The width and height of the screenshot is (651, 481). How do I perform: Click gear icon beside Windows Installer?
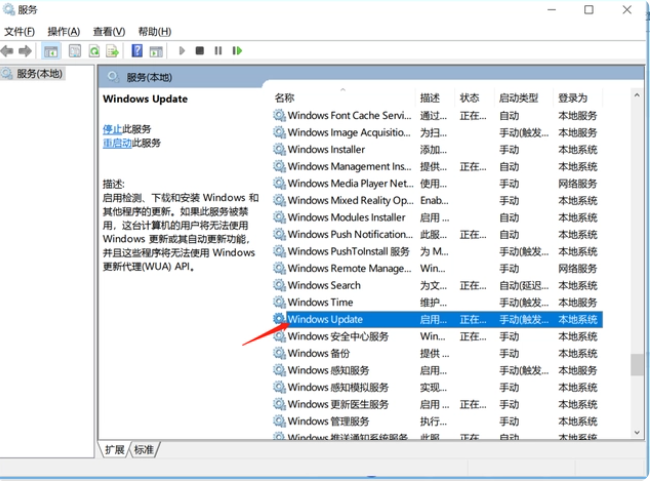click(x=279, y=149)
